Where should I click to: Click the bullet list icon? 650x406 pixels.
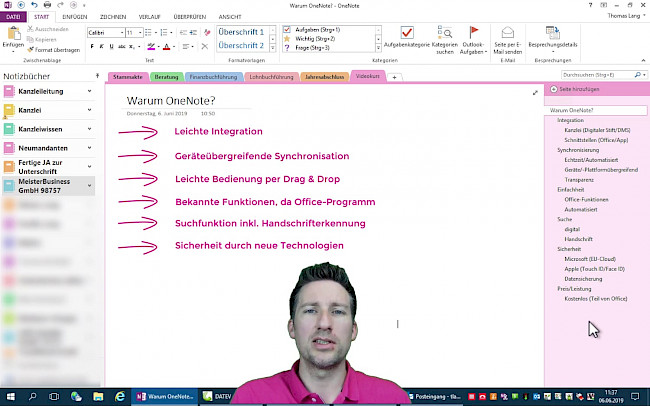click(x=148, y=32)
